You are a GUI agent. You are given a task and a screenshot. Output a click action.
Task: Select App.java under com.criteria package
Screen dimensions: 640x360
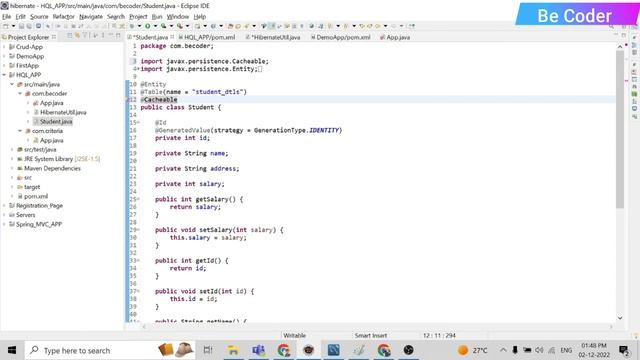point(51,140)
